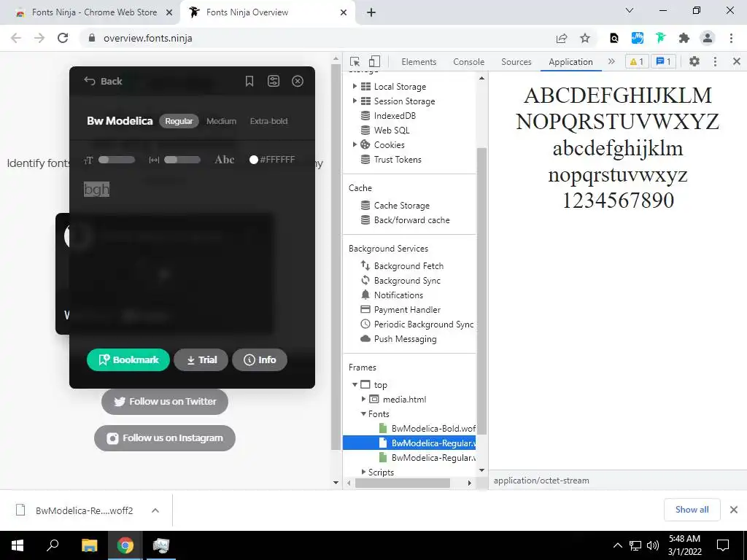Select Payment Handler service
This screenshot has height=560, width=747.
tap(407, 310)
